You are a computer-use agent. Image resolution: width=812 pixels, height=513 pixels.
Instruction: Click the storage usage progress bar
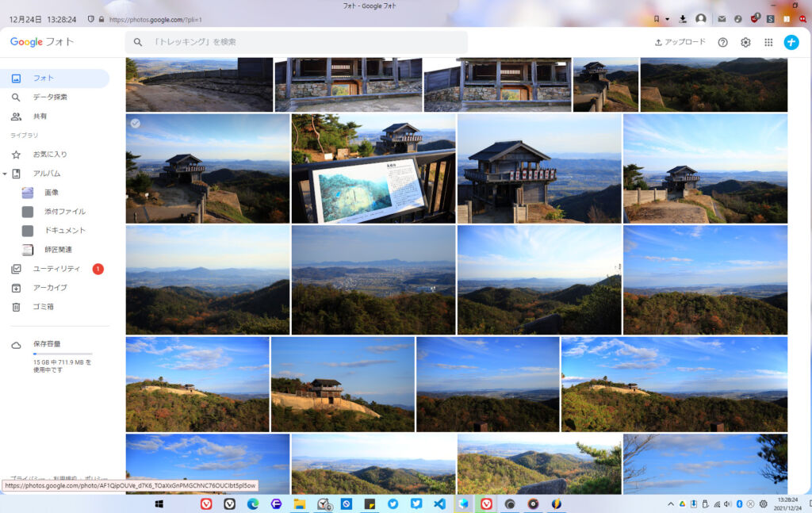pyautogui.click(x=63, y=354)
